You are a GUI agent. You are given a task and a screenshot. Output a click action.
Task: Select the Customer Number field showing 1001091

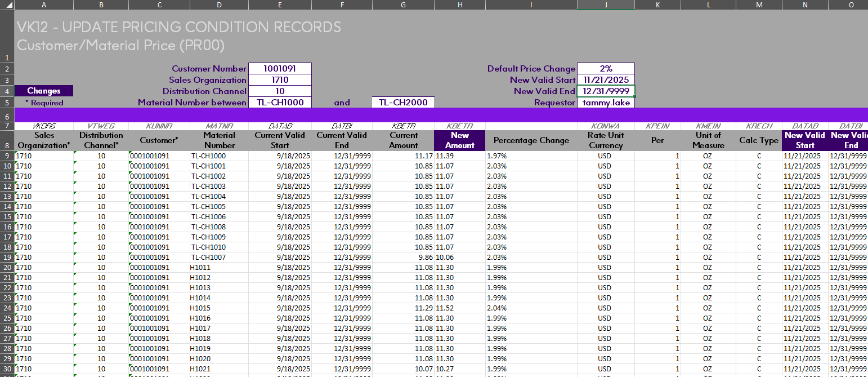[280, 69]
